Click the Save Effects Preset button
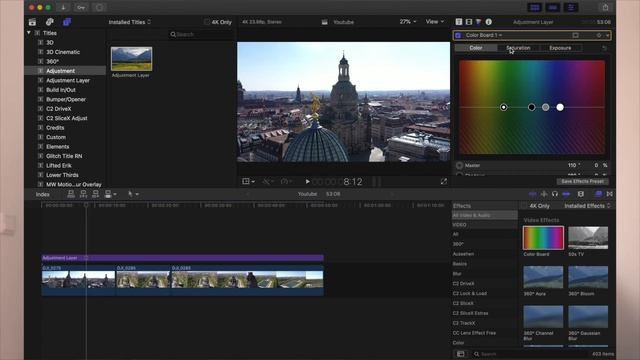Viewport: 640px width, 360px height. tap(582, 181)
